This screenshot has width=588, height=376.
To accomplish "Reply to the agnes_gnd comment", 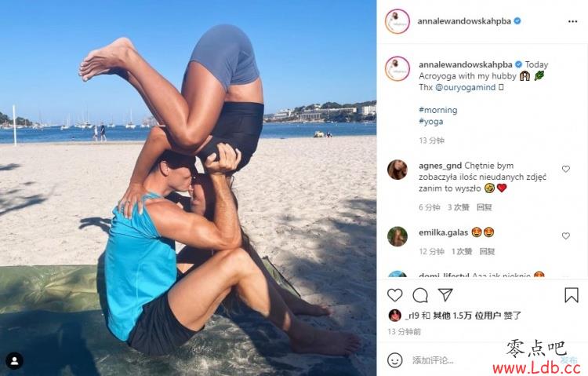I will 484,207.
